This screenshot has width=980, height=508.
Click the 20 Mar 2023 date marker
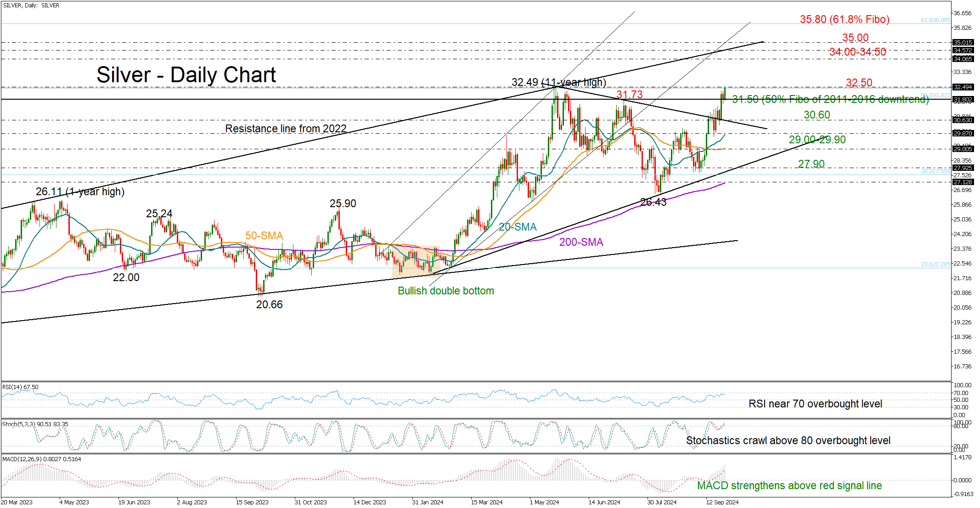(17, 502)
